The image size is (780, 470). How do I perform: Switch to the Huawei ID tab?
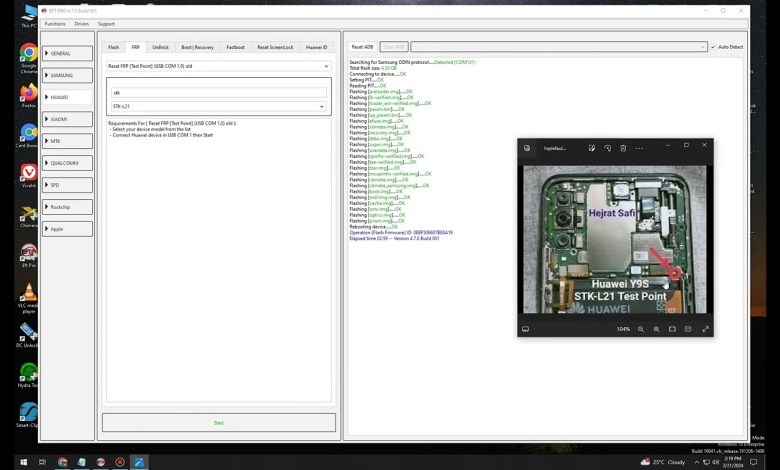click(x=316, y=47)
